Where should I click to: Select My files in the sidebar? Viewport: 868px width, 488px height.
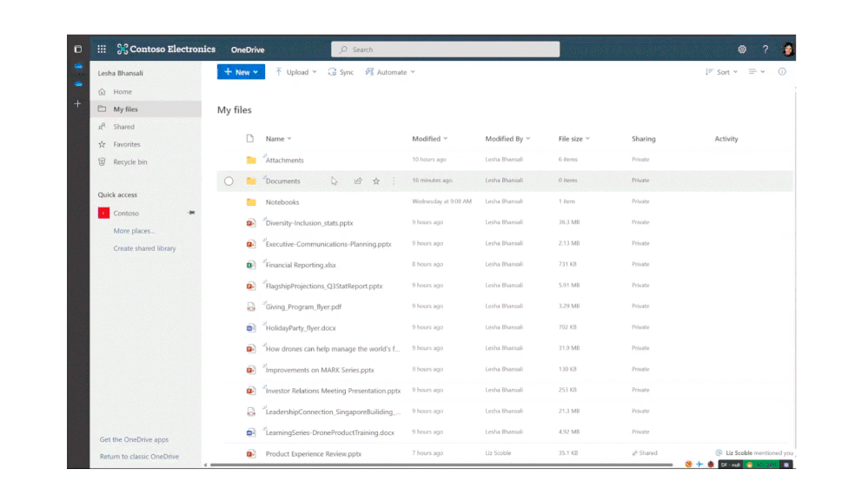point(146,109)
